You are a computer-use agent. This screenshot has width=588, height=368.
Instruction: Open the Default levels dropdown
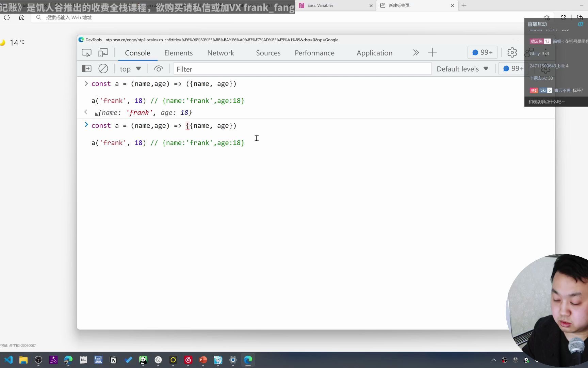(x=462, y=69)
